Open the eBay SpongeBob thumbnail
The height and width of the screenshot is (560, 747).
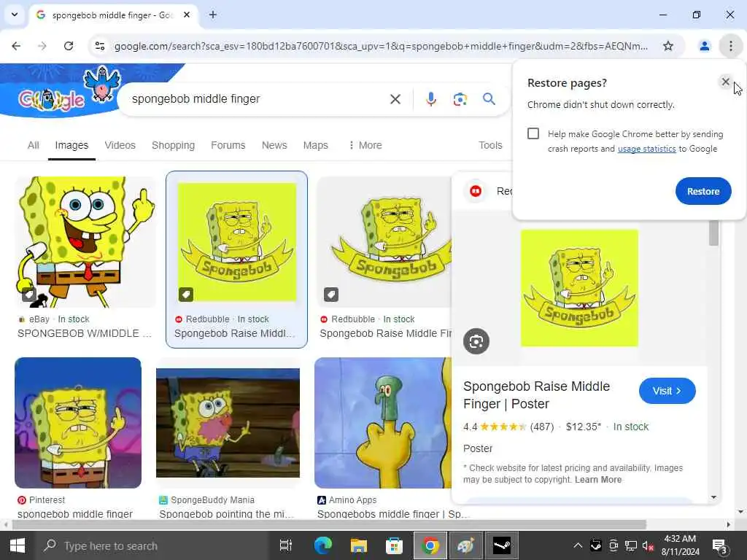point(86,242)
